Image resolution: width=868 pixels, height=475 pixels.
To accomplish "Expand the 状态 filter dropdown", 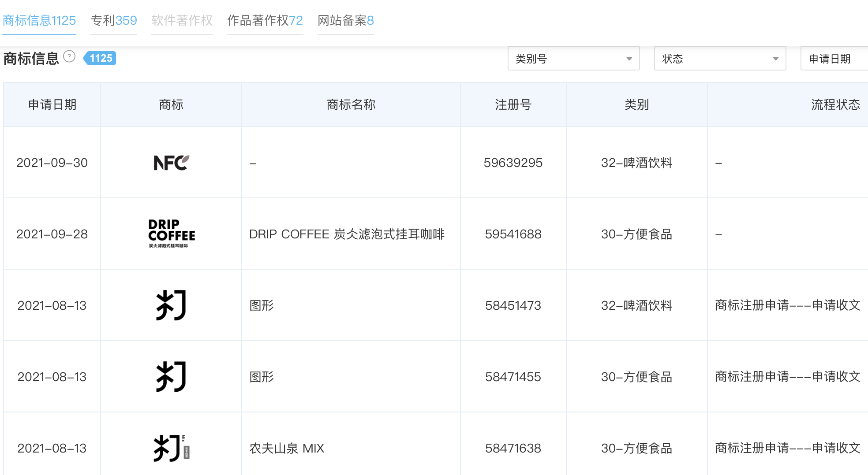I will coord(720,59).
